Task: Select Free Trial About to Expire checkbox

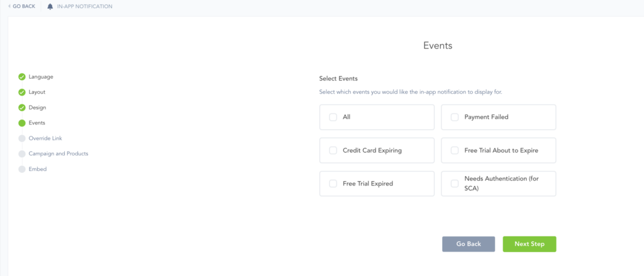Action: click(x=455, y=150)
